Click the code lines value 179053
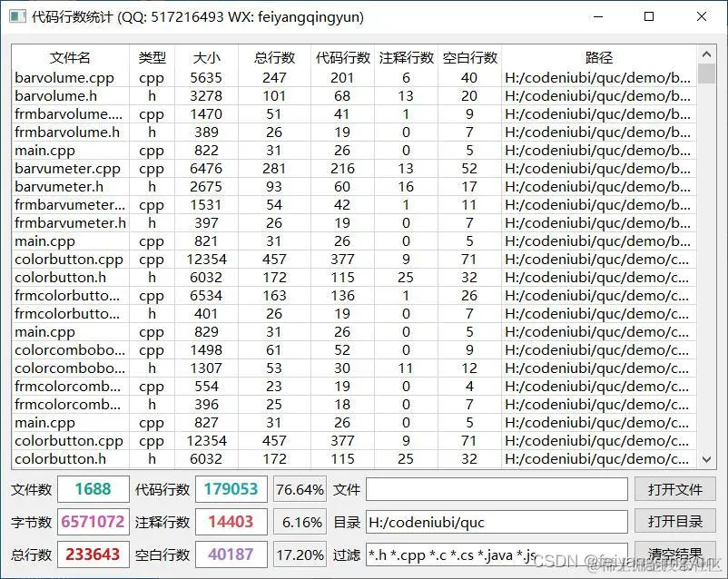The image size is (728, 579). point(231,489)
